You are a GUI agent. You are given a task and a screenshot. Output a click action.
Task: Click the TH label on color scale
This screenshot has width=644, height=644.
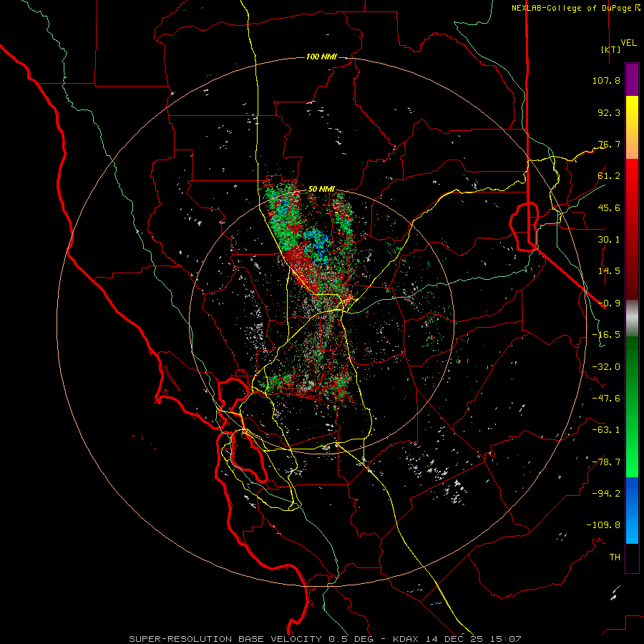[x=615, y=557]
